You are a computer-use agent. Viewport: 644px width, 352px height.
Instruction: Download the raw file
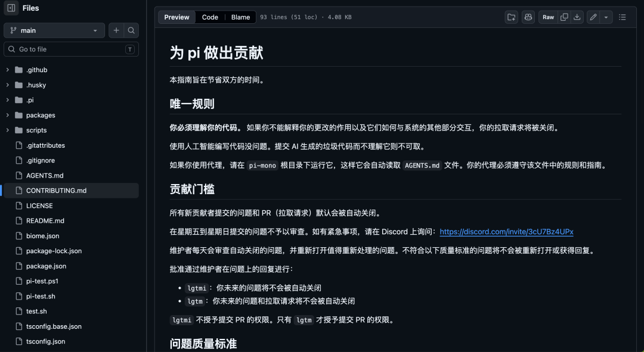click(x=577, y=17)
